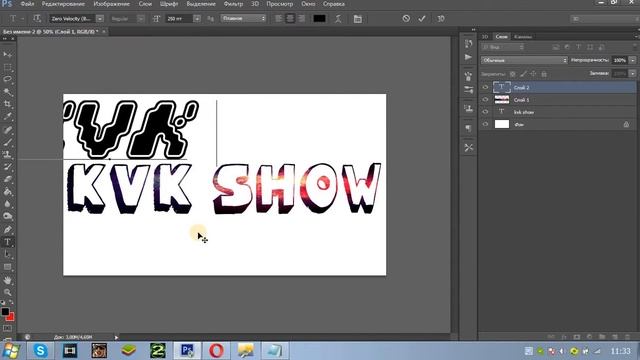Select the Clone Stamp tool
The width and height of the screenshot is (640, 360).
pos(7,154)
